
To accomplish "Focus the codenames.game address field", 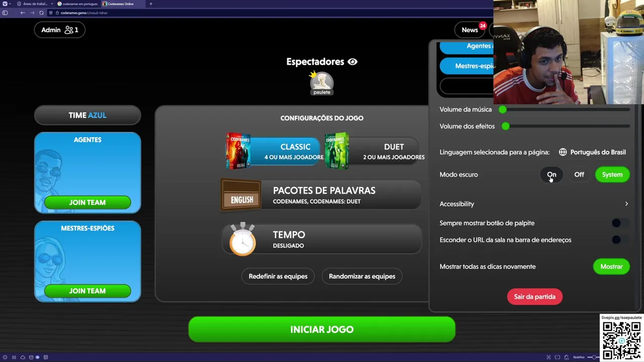I will [x=84, y=13].
